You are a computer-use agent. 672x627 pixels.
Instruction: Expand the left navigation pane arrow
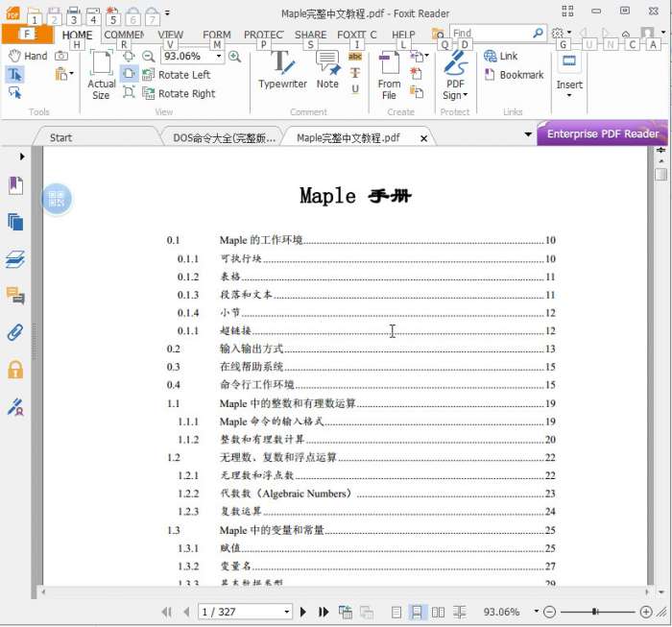coord(22,157)
